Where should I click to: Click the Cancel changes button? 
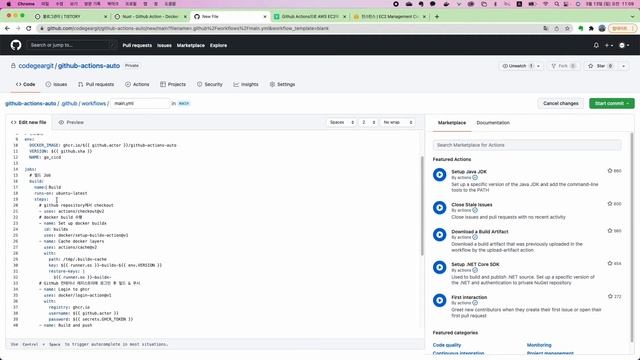point(560,103)
